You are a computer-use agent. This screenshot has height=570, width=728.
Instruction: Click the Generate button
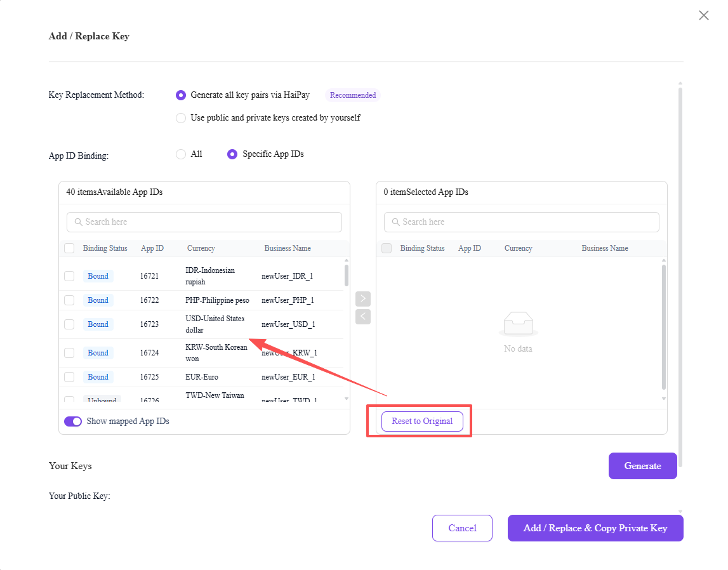tap(642, 465)
